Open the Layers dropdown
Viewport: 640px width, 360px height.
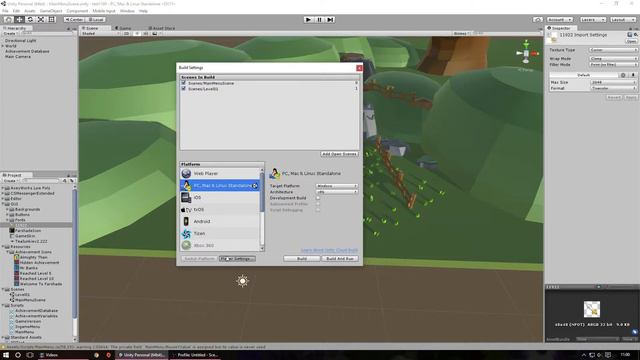tap(592, 19)
